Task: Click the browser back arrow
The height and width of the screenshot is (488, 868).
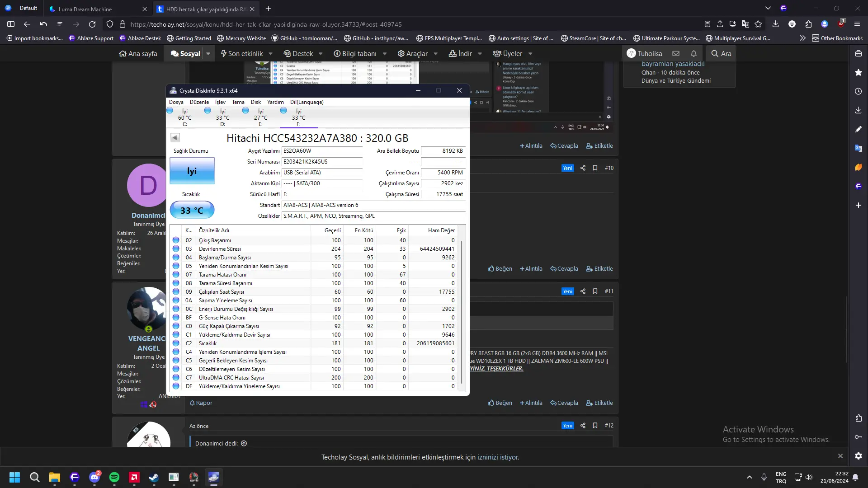Action: tap(27, 24)
